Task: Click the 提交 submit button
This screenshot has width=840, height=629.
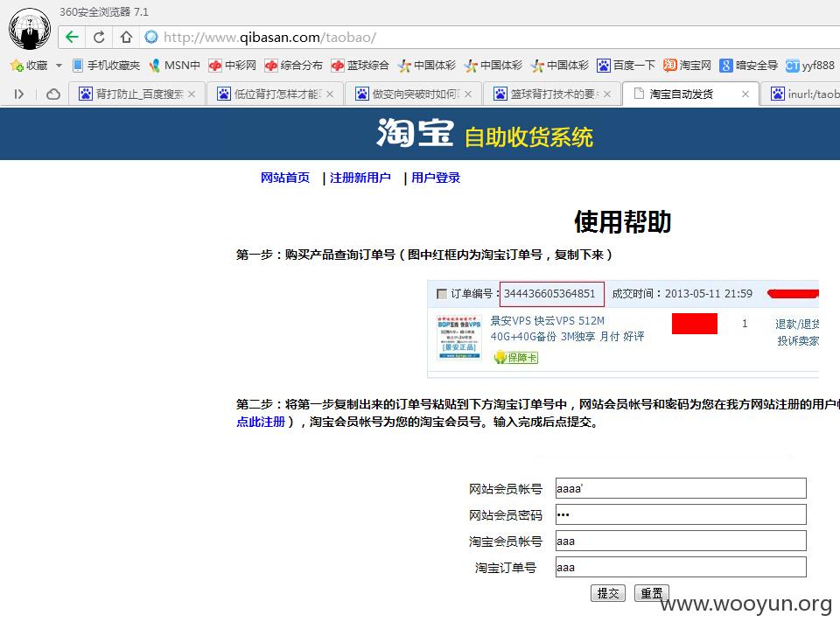Action: pyautogui.click(x=608, y=593)
